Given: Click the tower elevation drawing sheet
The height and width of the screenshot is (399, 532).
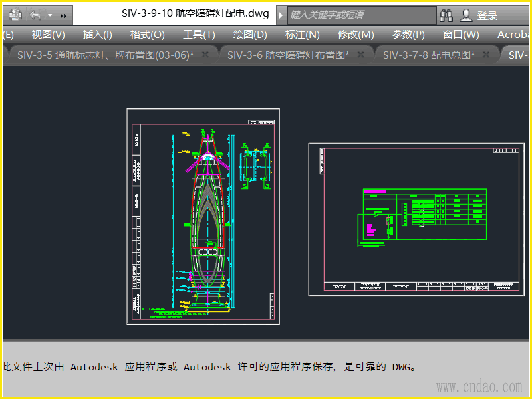Looking at the screenshot, I should [x=203, y=217].
